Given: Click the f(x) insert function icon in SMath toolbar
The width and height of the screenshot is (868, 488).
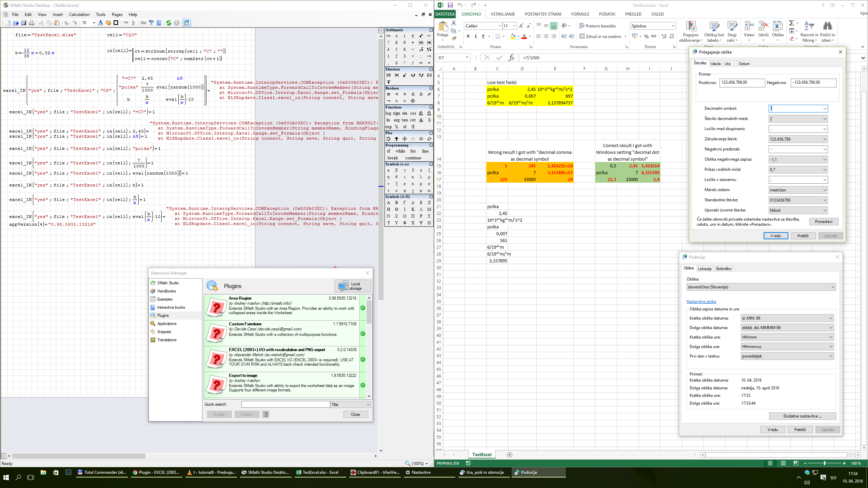Looking at the screenshot, I should coord(143,22).
